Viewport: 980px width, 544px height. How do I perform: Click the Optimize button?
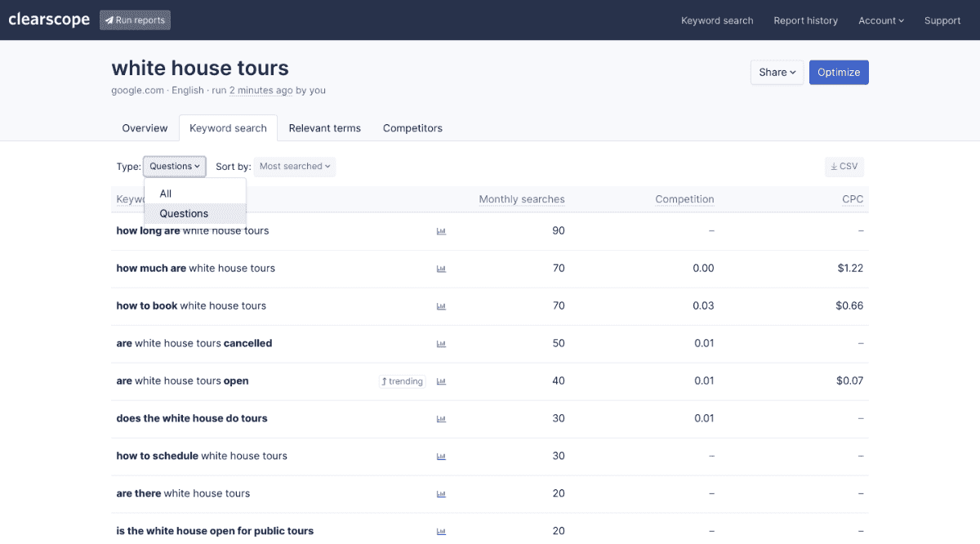click(x=839, y=72)
